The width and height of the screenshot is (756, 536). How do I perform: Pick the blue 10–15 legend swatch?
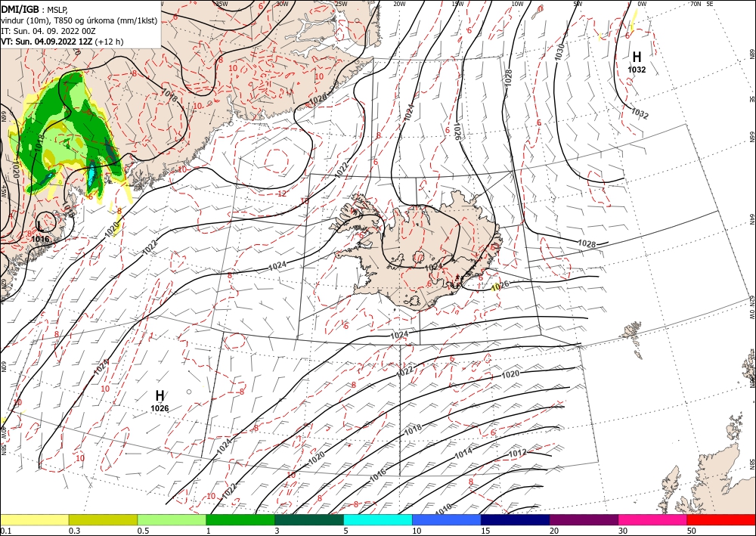point(447,519)
